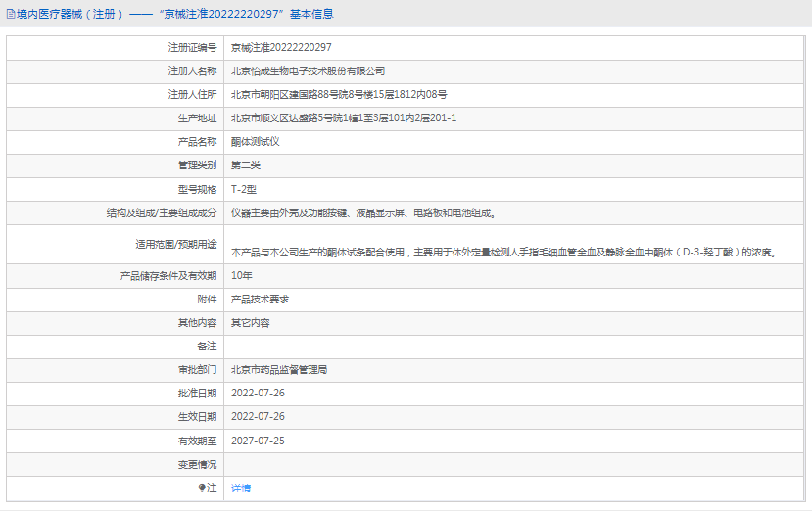Click the 2022-07-26 date in the 批准日期 row

[258, 394]
